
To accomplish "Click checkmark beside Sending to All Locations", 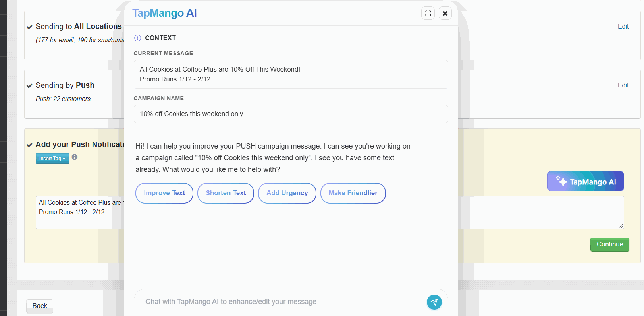I will 29,27.
